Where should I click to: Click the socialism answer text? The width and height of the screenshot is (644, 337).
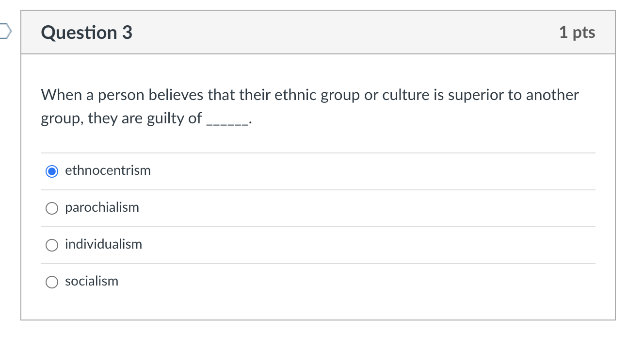click(x=92, y=281)
